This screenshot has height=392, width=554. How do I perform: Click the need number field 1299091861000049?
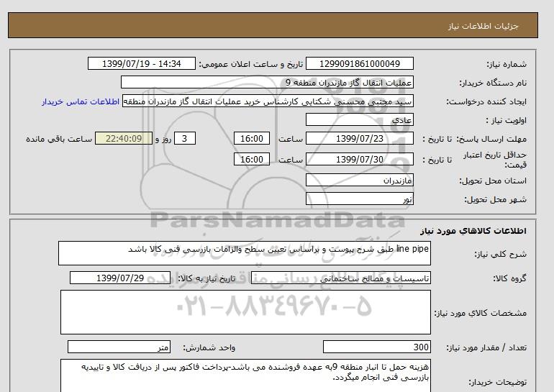(359, 63)
